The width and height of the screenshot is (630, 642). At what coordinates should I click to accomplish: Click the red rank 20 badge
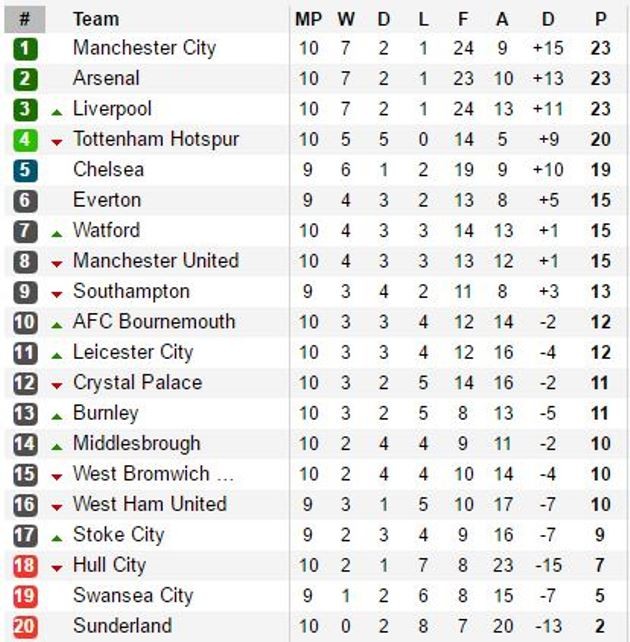click(25, 626)
